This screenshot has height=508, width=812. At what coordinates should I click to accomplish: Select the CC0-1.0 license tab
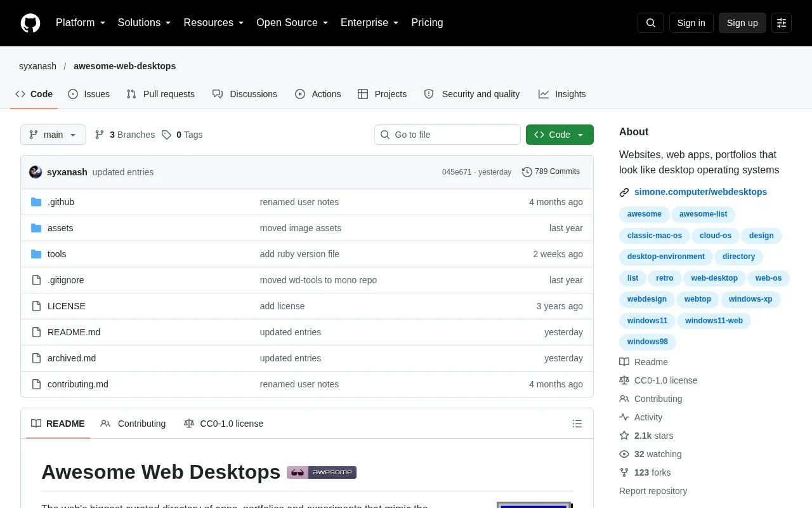click(x=223, y=424)
